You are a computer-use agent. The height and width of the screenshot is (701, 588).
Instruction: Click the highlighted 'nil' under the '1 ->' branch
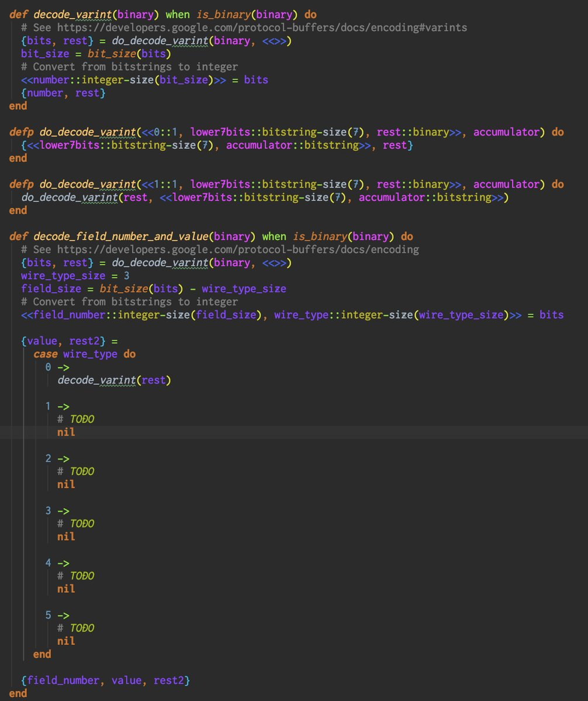[x=67, y=432]
